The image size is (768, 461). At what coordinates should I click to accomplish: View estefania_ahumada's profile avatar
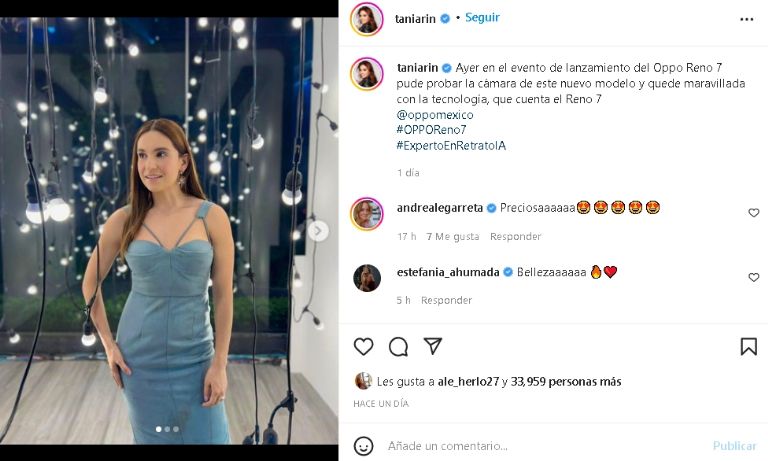tap(367, 277)
